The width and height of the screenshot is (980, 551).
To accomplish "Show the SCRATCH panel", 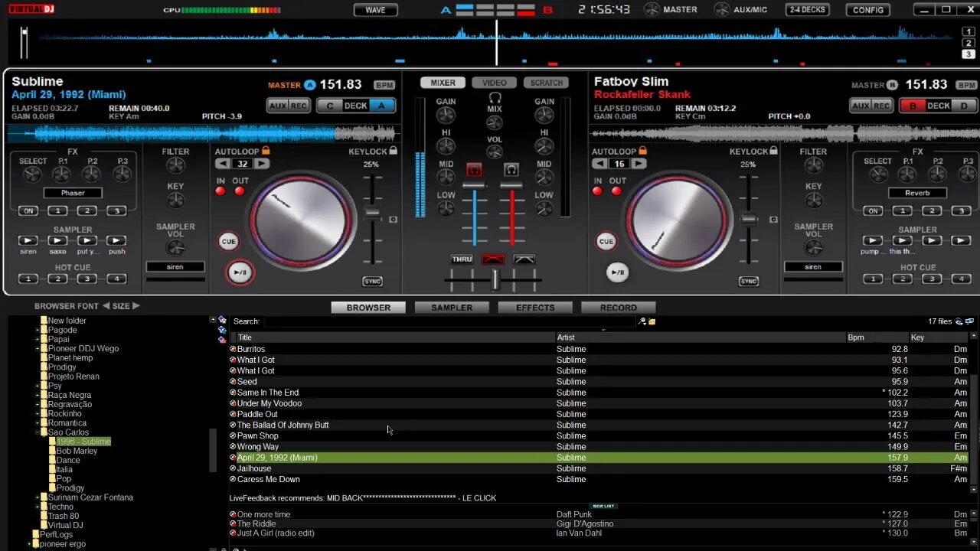I will [546, 83].
